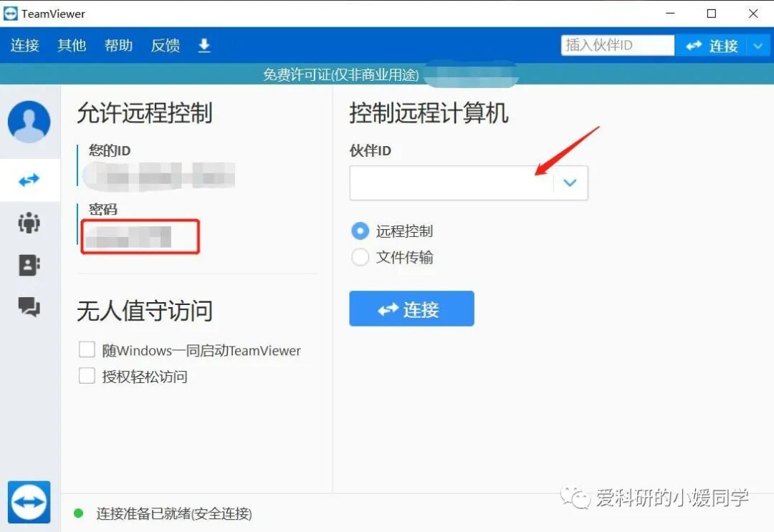Viewport: 774px width, 532px height.
Task: Enable 随Windows一同启动TeamViewer checkbox
Action: (x=87, y=349)
